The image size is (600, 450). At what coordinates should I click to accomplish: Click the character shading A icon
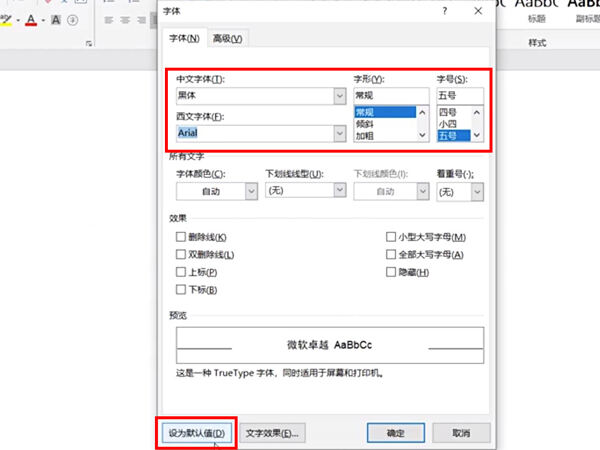click(x=56, y=20)
